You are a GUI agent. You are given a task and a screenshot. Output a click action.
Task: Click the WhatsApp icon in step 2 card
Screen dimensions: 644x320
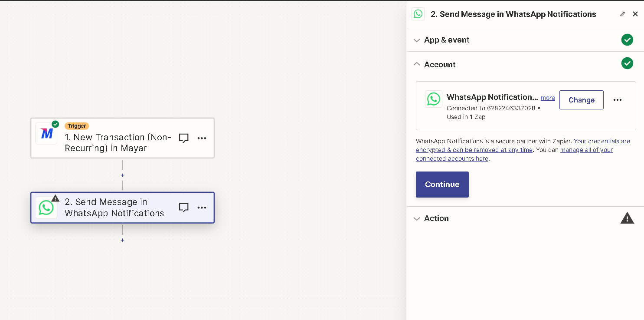tap(46, 208)
